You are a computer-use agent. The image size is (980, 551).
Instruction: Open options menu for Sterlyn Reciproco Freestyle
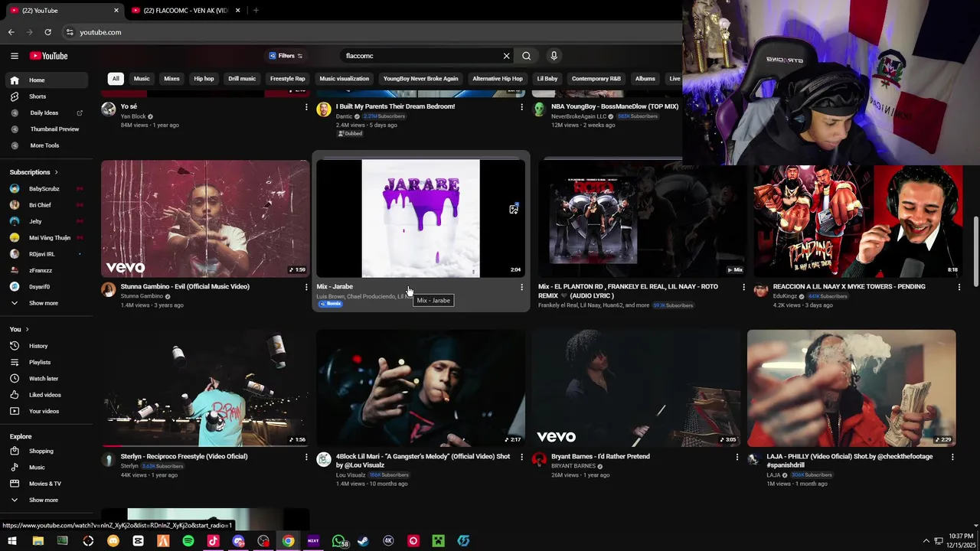click(x=306, y=457)
